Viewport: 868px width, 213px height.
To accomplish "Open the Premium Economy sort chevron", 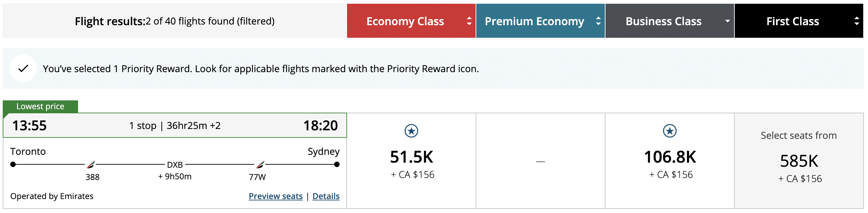I will [x=598, y=21].
